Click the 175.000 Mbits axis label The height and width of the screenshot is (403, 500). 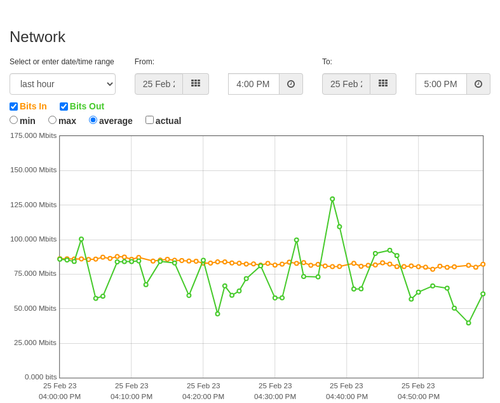click(x=33, y=135)
